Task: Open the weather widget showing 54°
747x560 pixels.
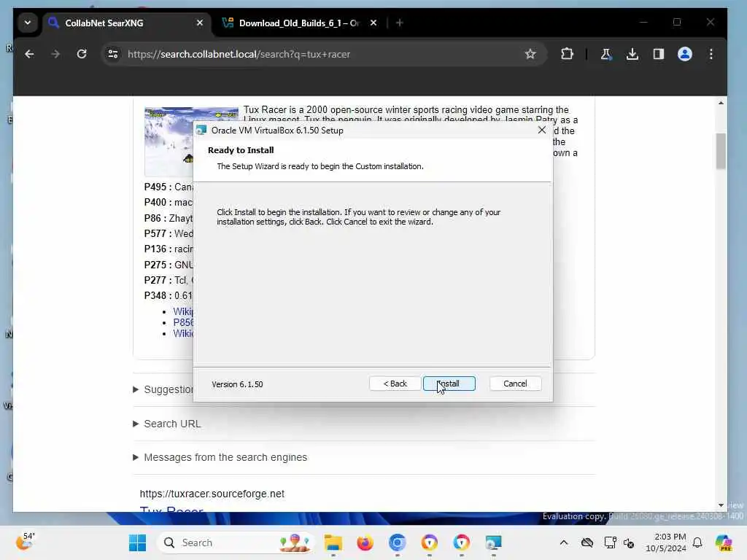Action: point(25,542)
